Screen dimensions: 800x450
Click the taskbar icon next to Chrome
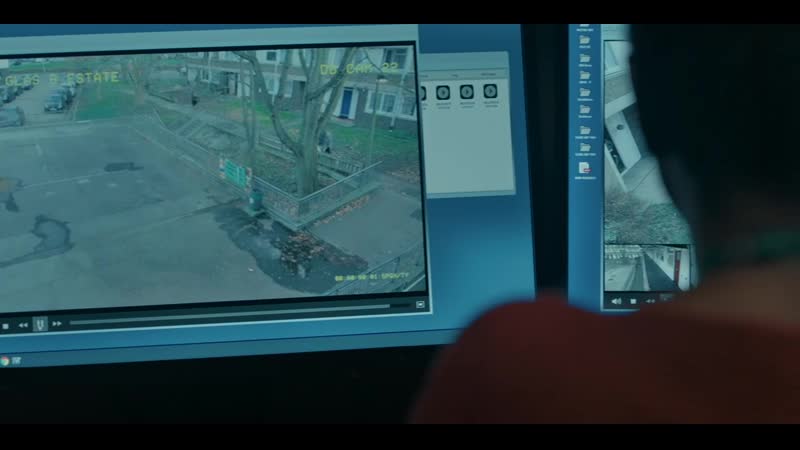pyautogui.click(x=17, y=361)
